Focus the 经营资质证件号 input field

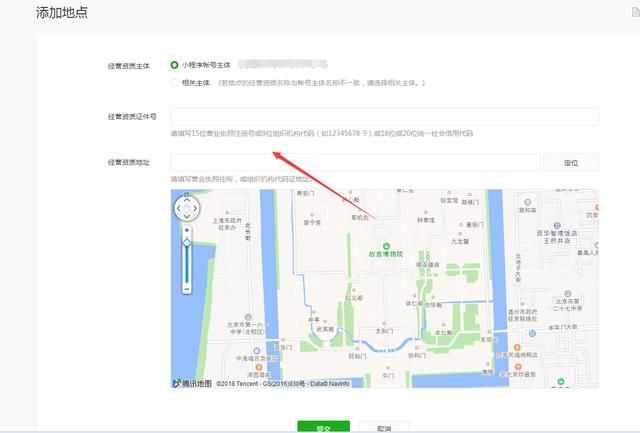[384, 117]
